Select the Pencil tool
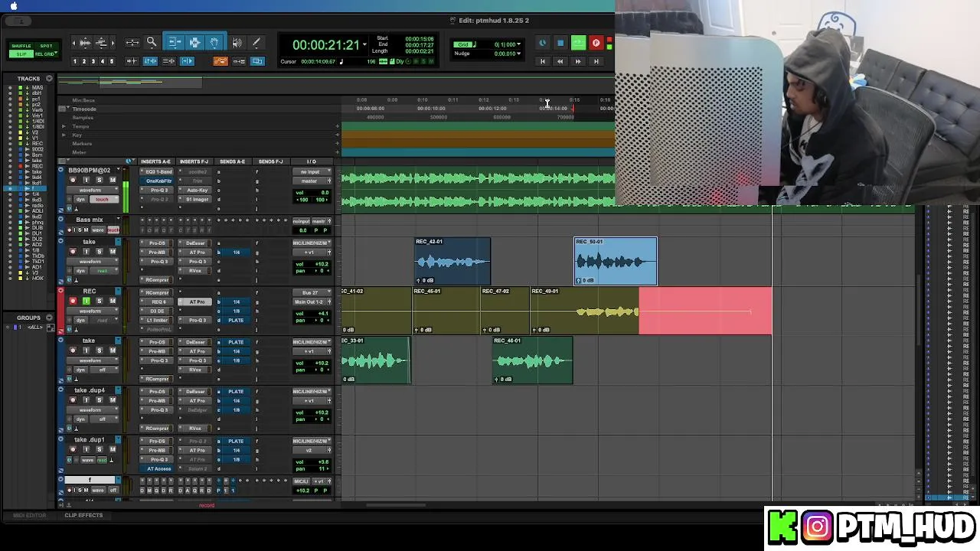 pyautogui.click(x=256, y=43)
